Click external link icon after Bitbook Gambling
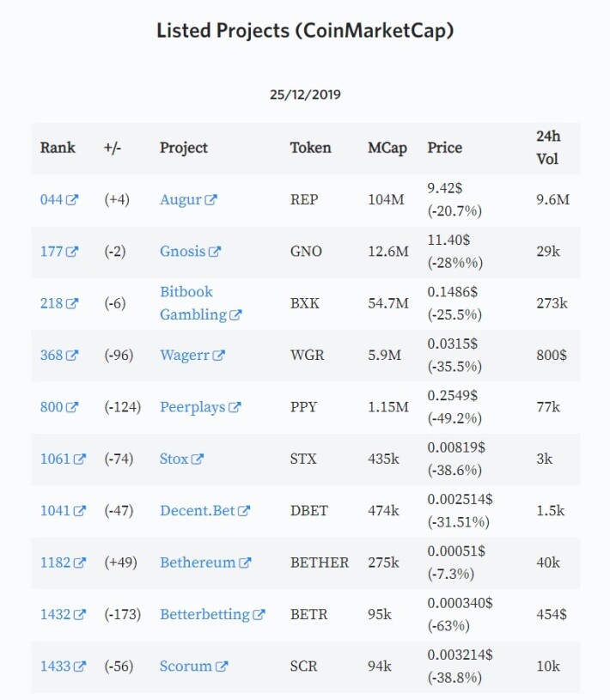The width and height of the screenshot is (610, 700). click(x=235, y=314)
